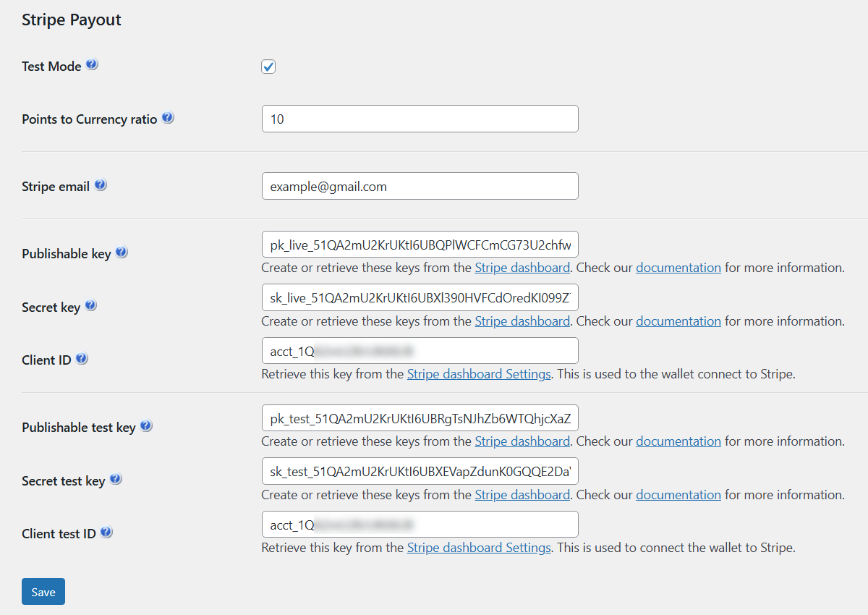Image resolution: width=868 pixels, height=615 pixels.
Task: Click help icon beside Client ID label
Action: click(82, 358)
